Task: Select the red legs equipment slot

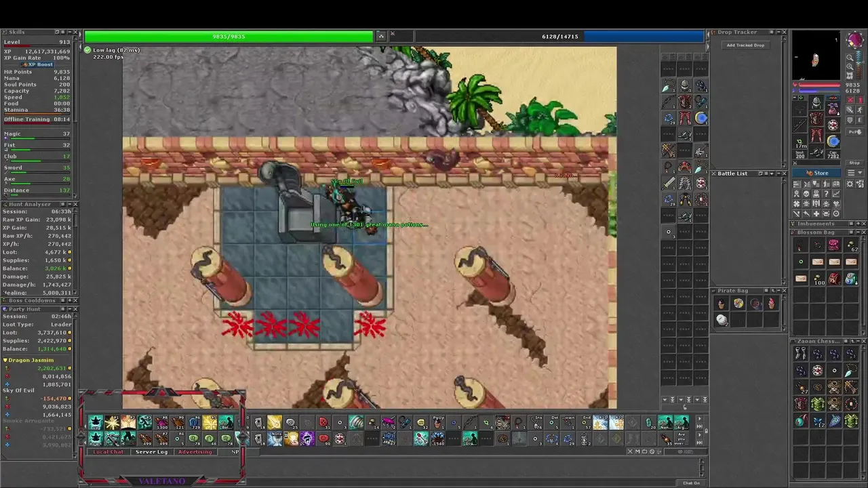Action: (x=816, y=134)
